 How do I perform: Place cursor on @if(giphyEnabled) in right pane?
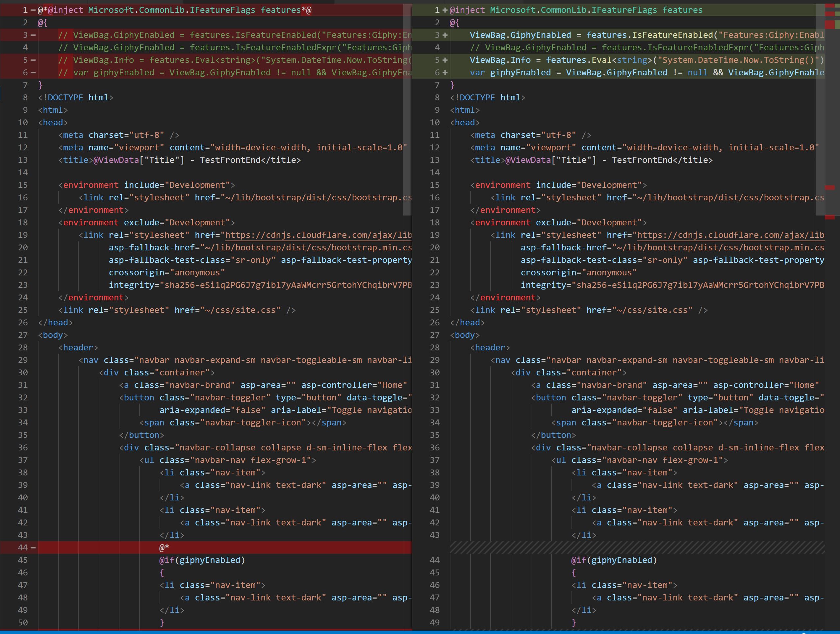[614, 560]
